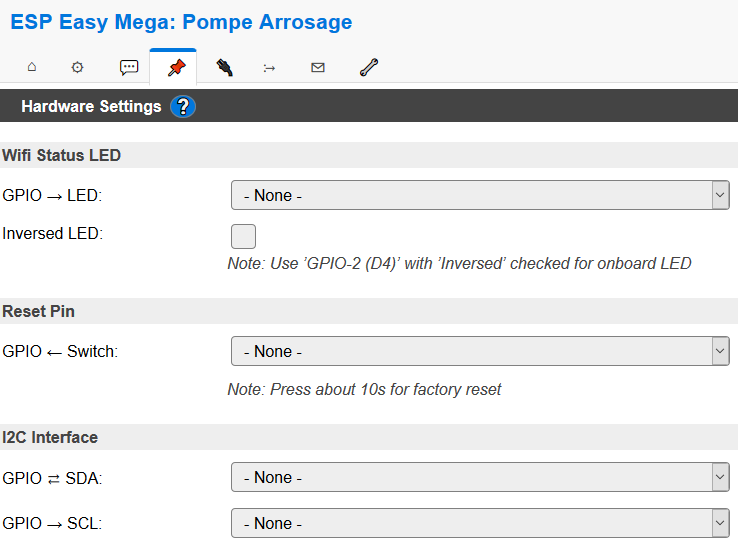The height and width of the screenshot is (553, 738).
Task: Choose a pin in GPIO SDA dropdown
Action: point(480,477)
